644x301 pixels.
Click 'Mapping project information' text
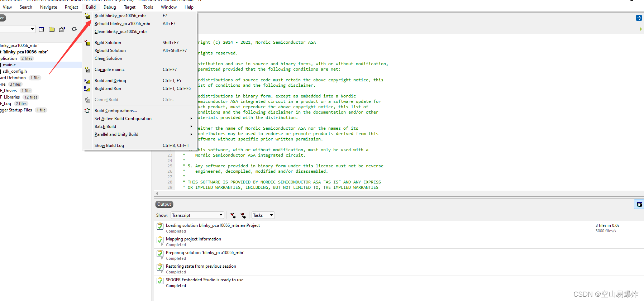tap(194, 239)
